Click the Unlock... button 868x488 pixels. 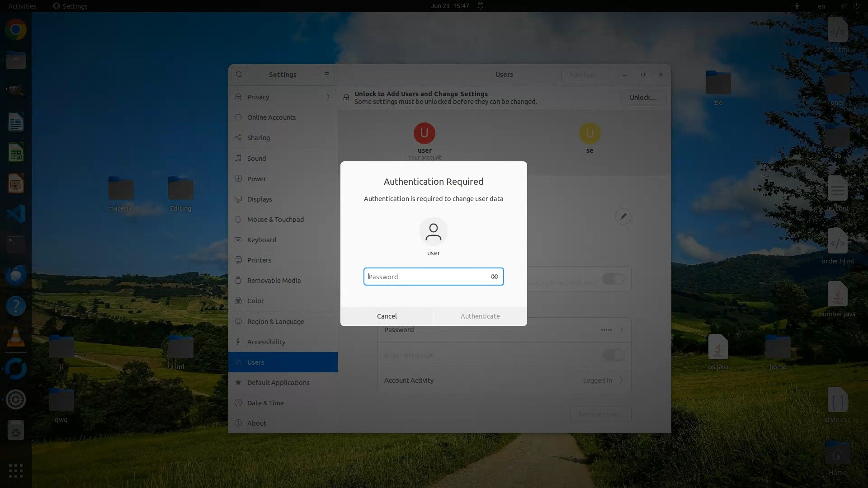(x=643, y=98)
